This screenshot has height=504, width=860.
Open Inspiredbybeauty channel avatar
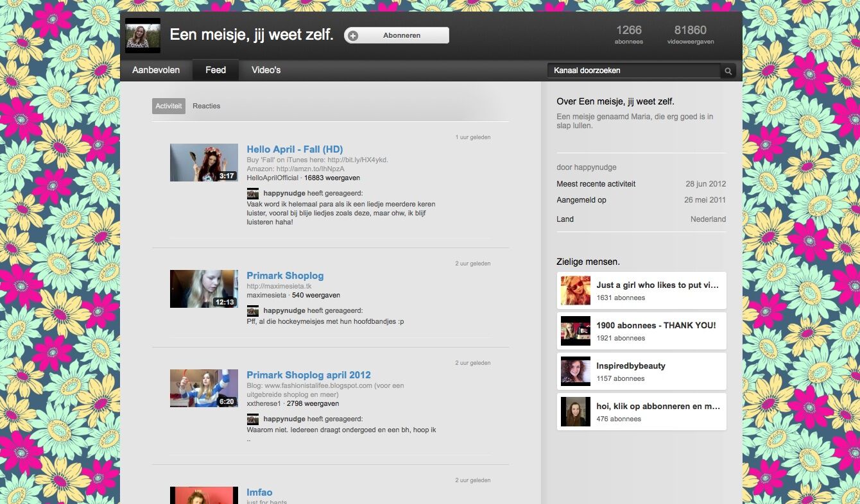[575, 371]
